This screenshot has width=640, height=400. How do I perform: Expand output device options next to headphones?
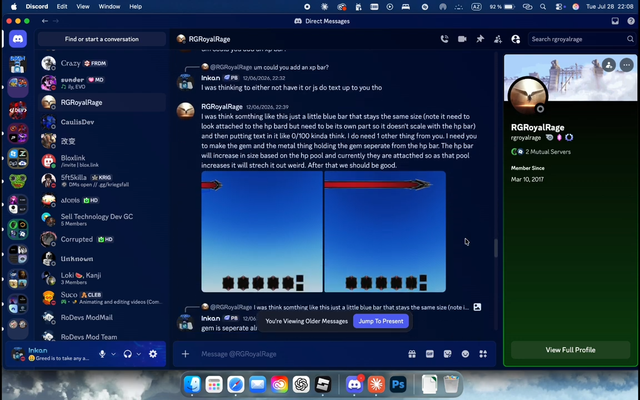pyautogui.click(x=139, y=354)
